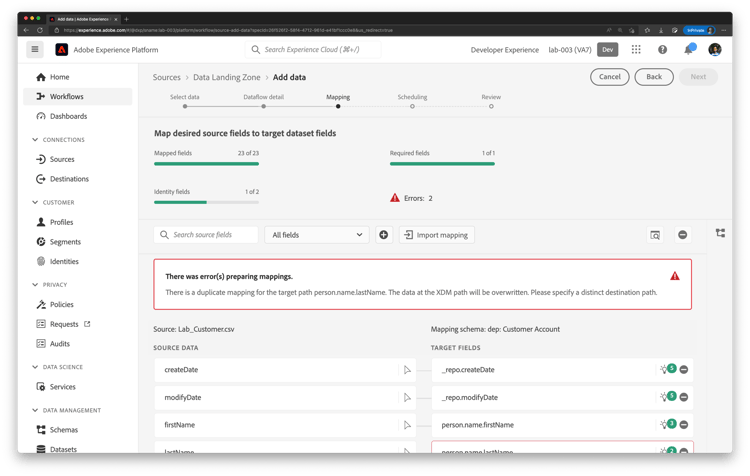The image size is (750, 476).
Task: Collapse the Data Science section
Action: [35, 367]
